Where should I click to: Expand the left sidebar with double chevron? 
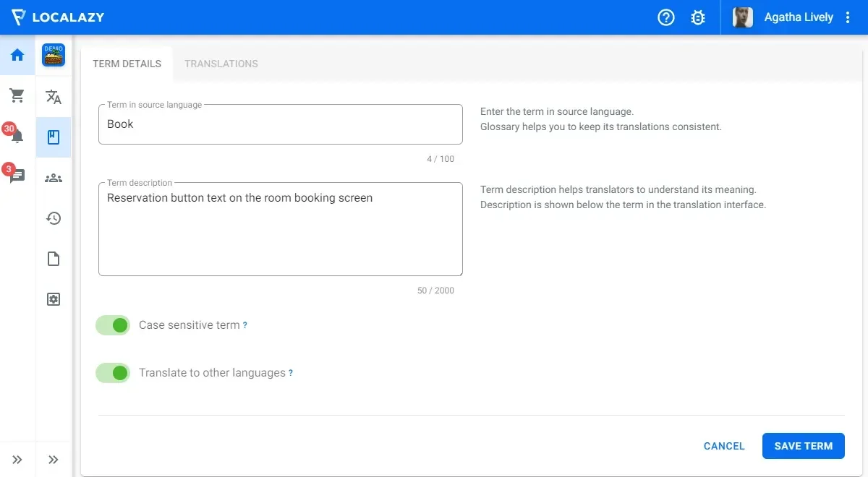[17, 460]
